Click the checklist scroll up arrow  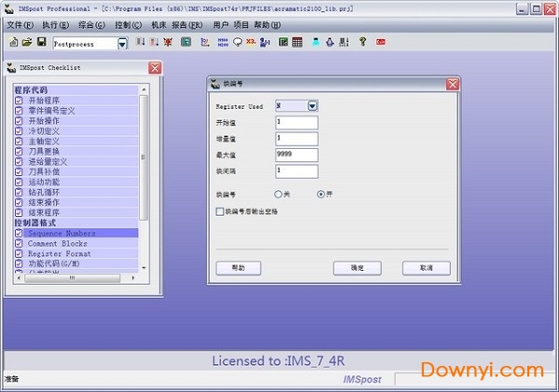tap(144, 89)
